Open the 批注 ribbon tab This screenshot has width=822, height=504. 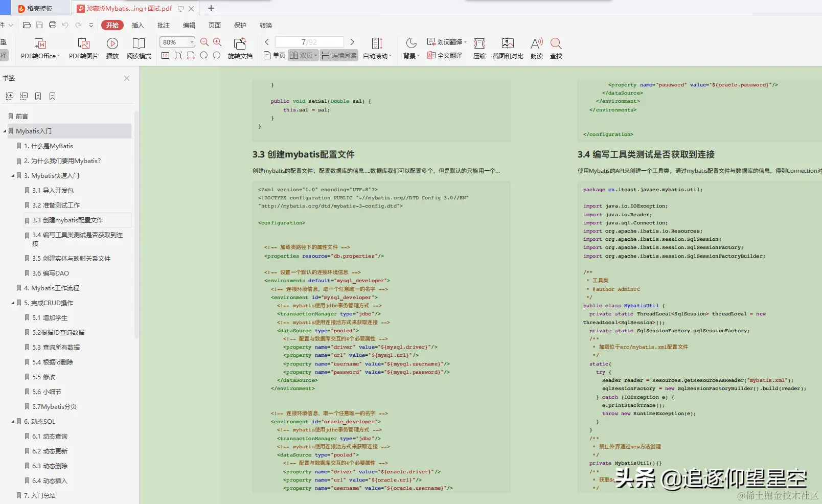164,25
